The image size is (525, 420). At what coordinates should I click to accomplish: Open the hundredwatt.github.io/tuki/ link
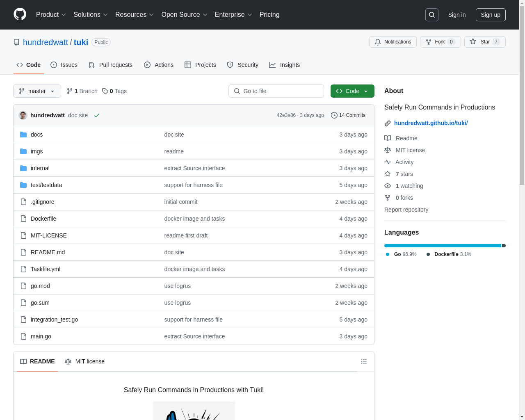[x=431, y=123]
